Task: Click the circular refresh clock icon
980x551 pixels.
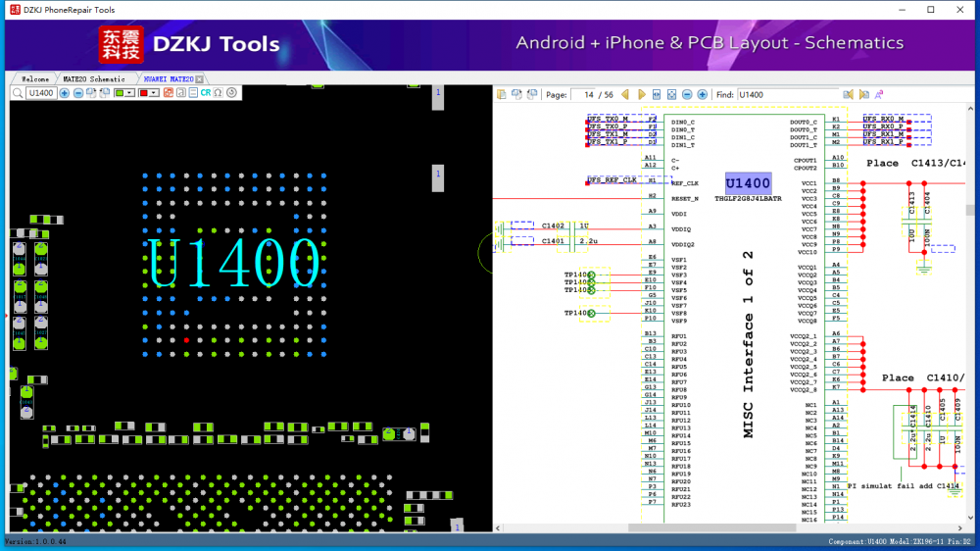Action: click(x=232, y=93)
